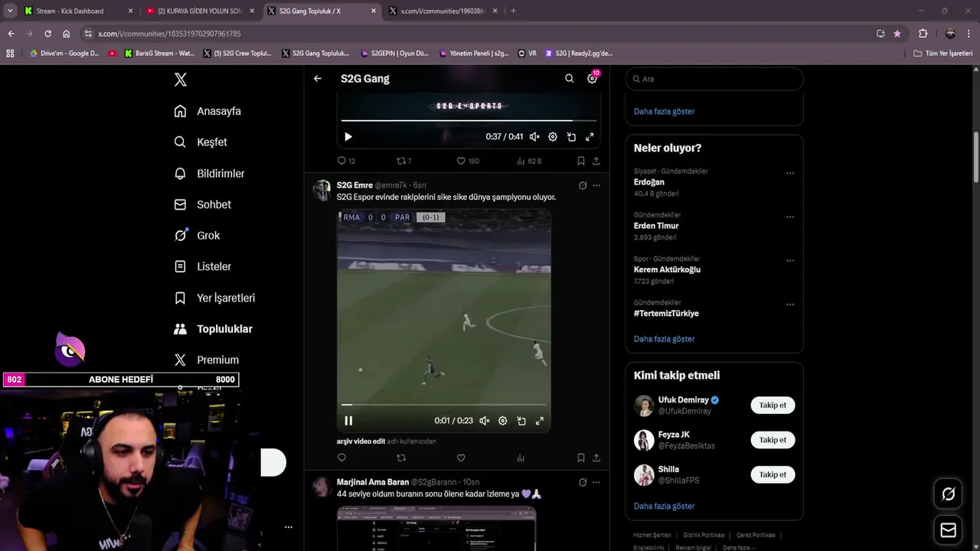
Task: Open more options on S2G Emre's post
Action: [596, 185]
